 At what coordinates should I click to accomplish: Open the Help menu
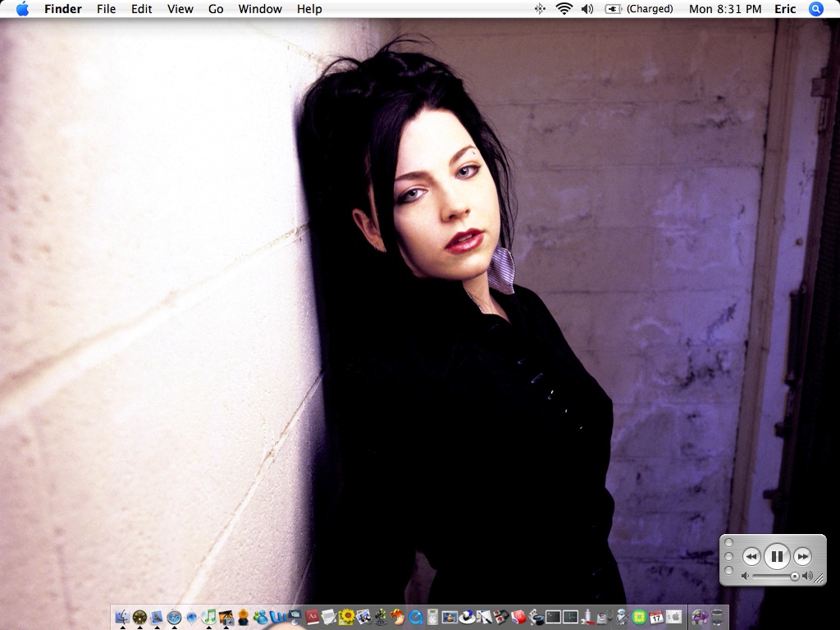click(x=309, y=8)
